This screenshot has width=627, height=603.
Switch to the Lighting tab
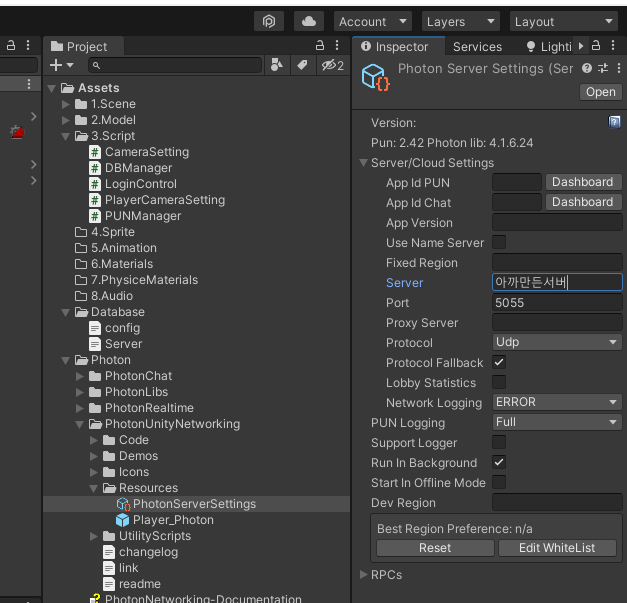549,47
